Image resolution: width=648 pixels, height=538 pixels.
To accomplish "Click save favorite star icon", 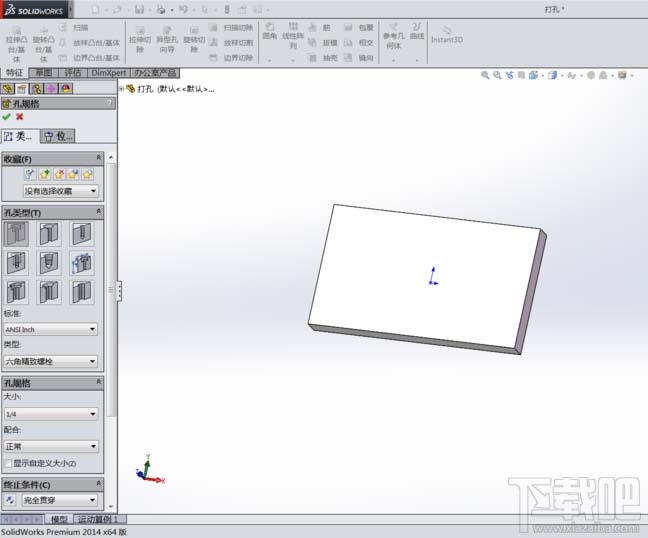I will 73,174.
